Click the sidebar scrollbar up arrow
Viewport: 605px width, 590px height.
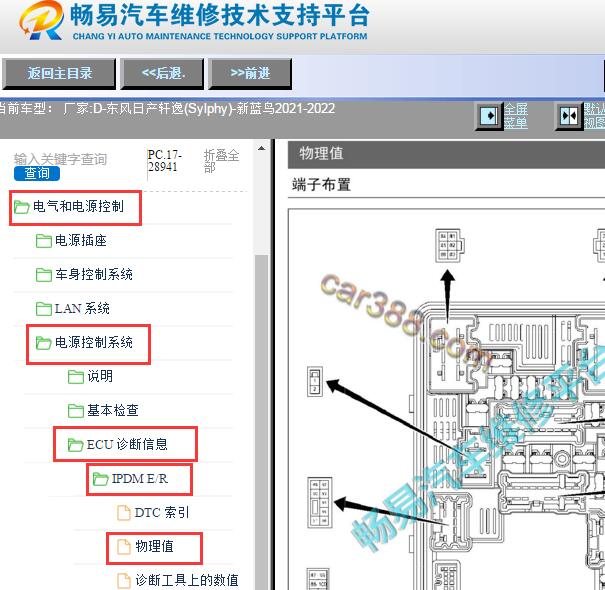[x=262, y=148]
